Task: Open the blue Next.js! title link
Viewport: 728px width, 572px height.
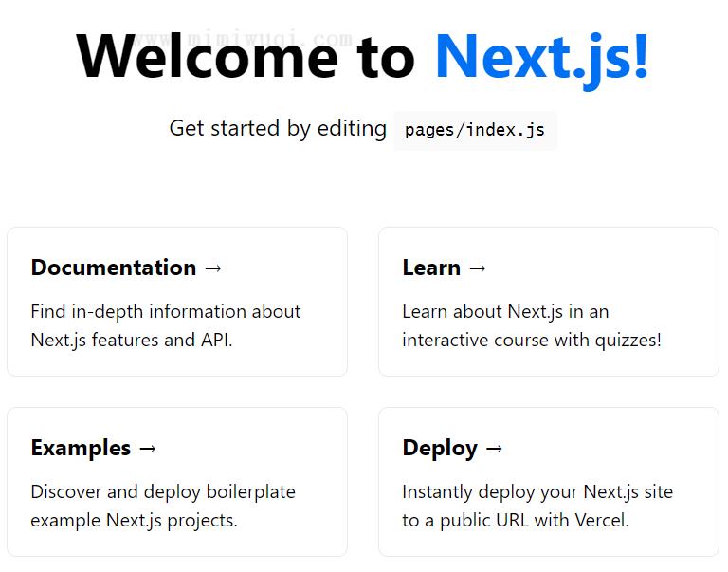Action: tap(542, 58)
